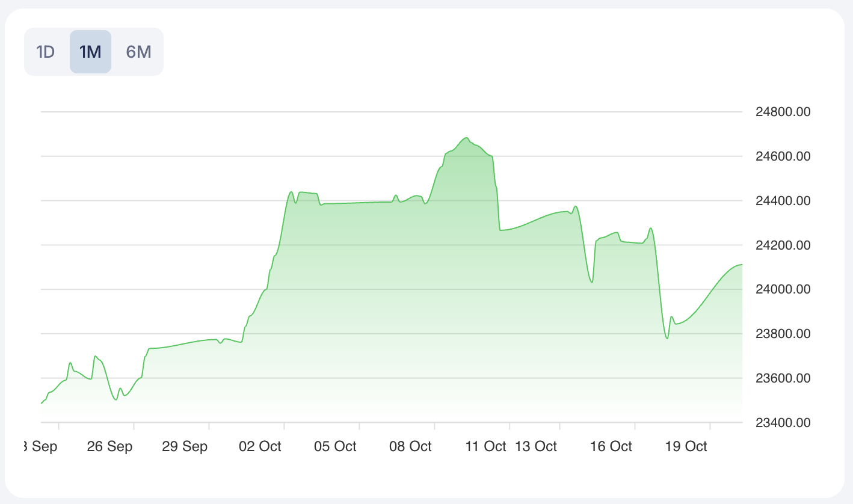
Task: Switch chart to the 6M range
Action: point(138,52)
